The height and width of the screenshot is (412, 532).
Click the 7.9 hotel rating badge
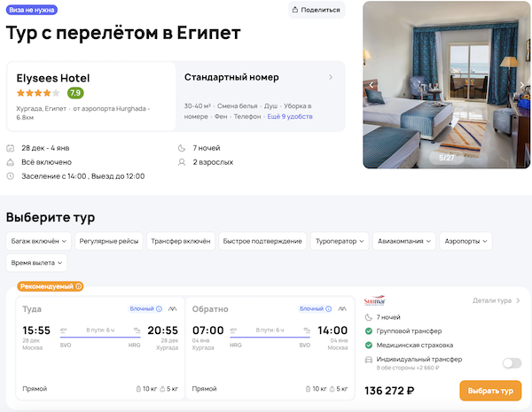[x=75, y=92]
